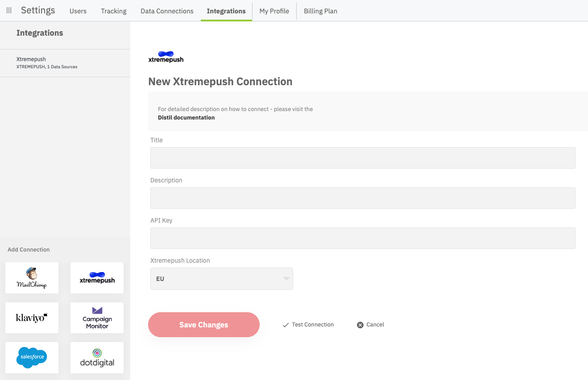
Task: Click the Settings page heading
Action: (x=38, y=10)
